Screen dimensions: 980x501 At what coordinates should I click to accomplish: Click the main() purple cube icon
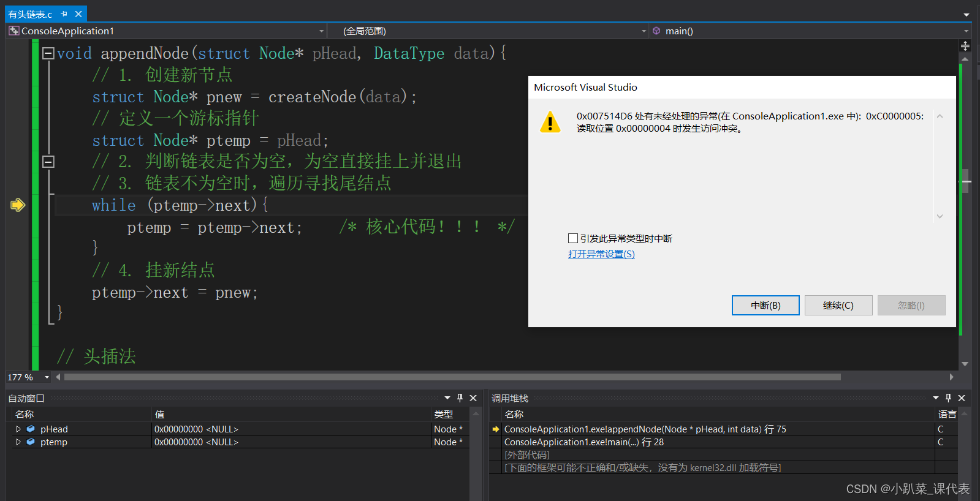(656, 31)
